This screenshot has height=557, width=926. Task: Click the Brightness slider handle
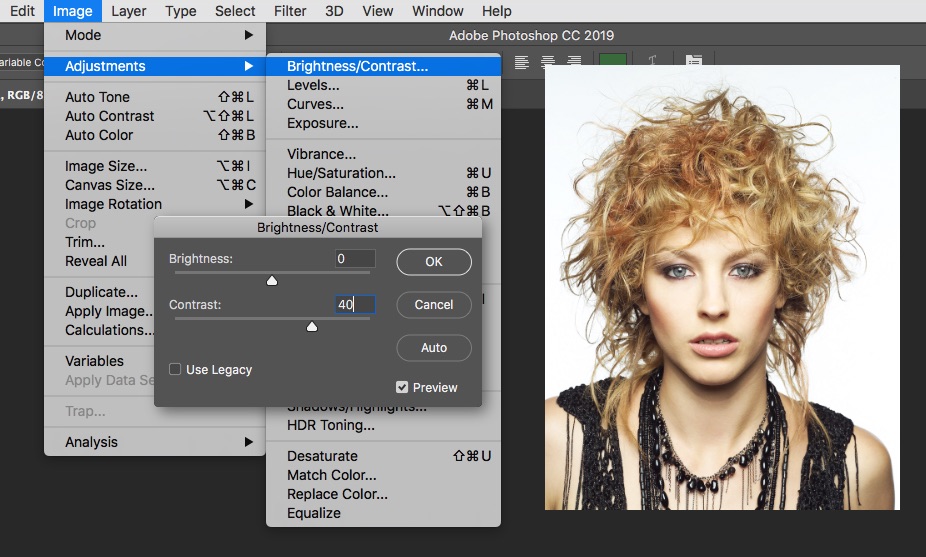click(x=272, y=281)
